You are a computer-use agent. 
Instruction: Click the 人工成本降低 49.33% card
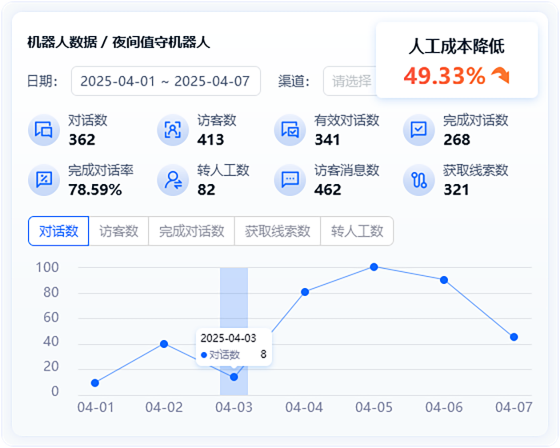coord(457,60)
